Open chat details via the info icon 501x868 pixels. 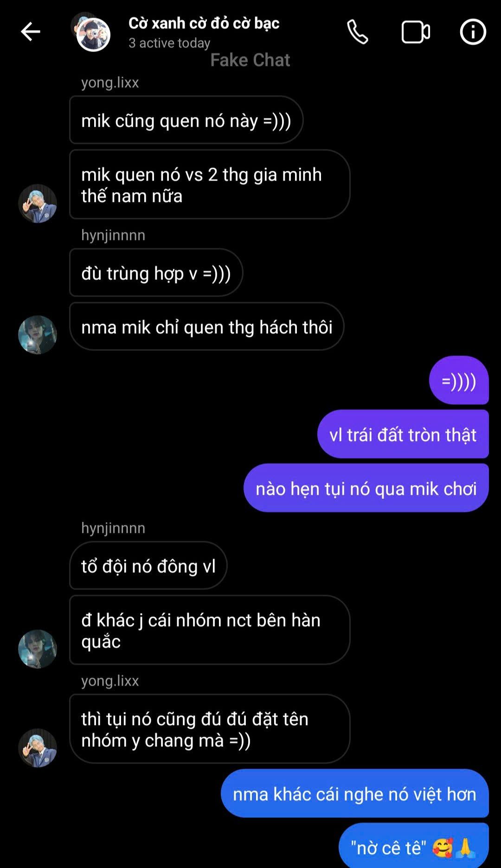[x=473, y=32]
